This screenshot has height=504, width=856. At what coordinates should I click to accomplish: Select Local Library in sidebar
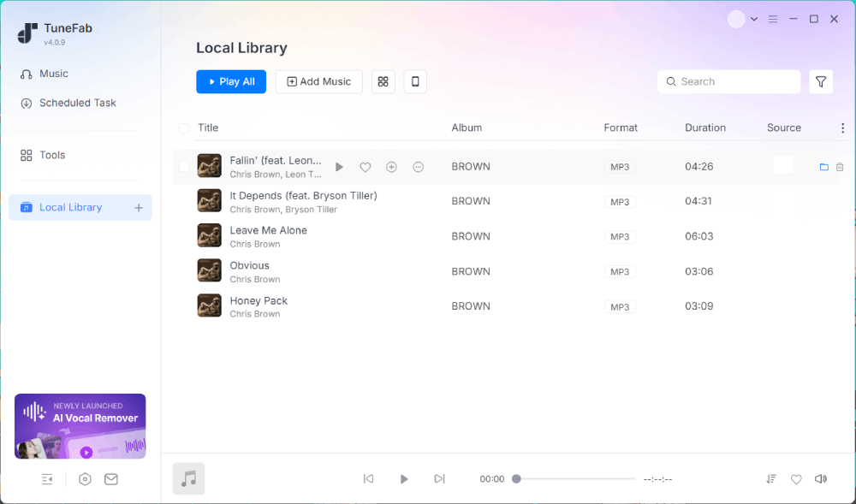tap(80, 207)
